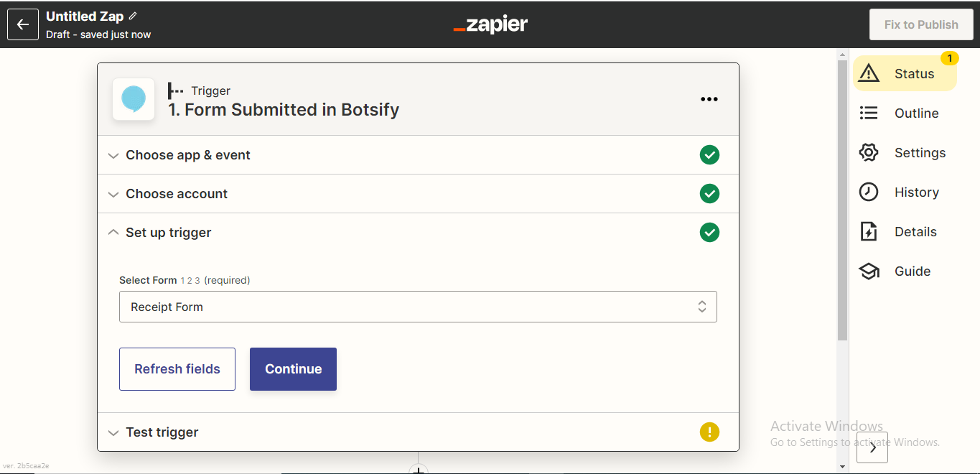The width and height of the screenshot is (980, 474).
Task: Open the Outline sidebar item
Action: coord(916,113)
